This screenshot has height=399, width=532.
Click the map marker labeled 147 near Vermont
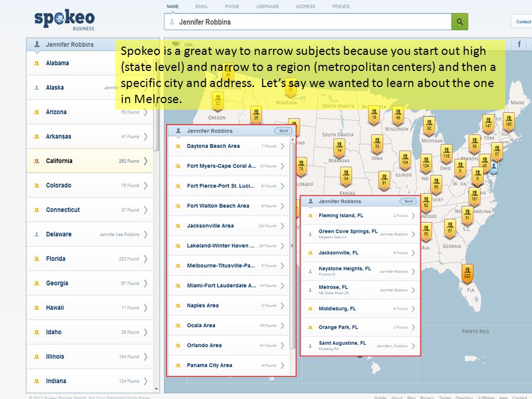488,123
